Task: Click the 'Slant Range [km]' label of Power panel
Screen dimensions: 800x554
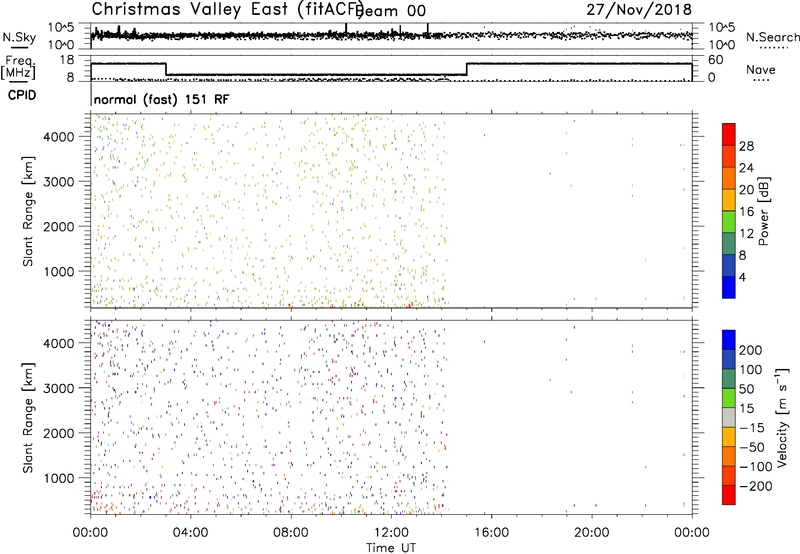Action: coord(28,211)
